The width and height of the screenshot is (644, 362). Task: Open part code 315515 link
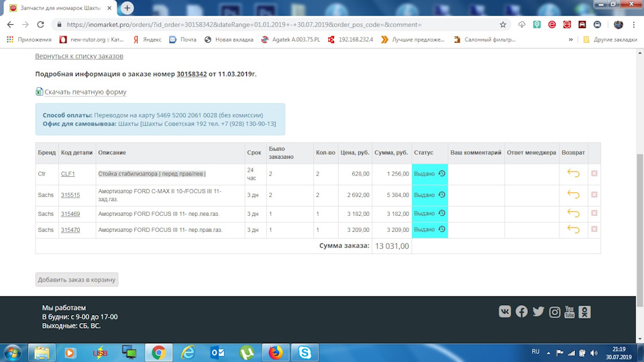click(70, 195)
